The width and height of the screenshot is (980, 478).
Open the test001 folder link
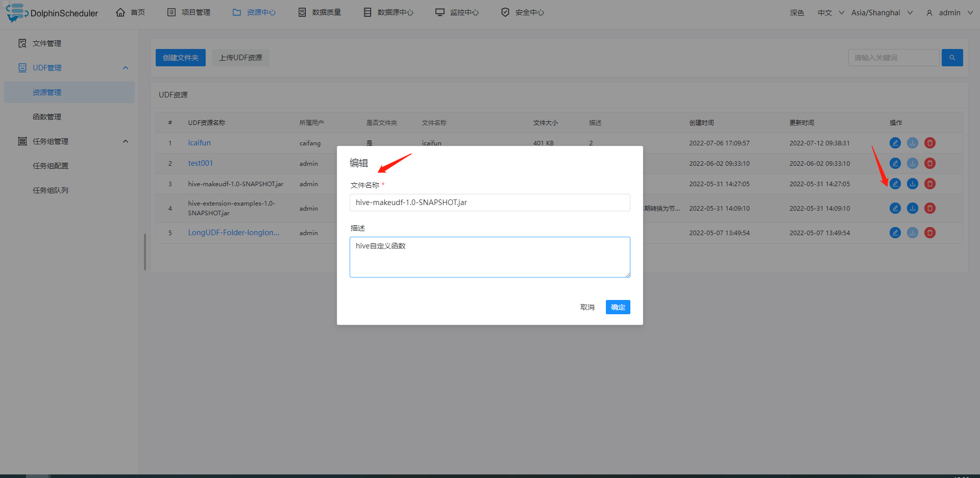coord(200,163)
